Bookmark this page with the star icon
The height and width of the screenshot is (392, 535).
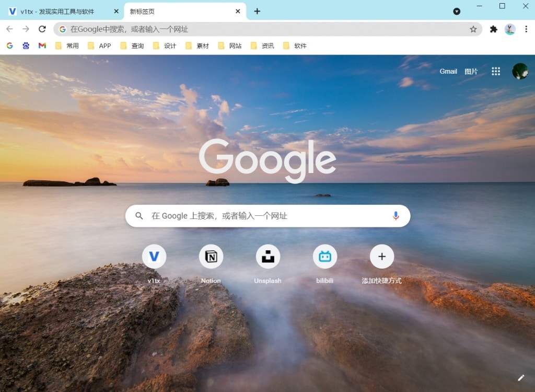tap(473, 29)
